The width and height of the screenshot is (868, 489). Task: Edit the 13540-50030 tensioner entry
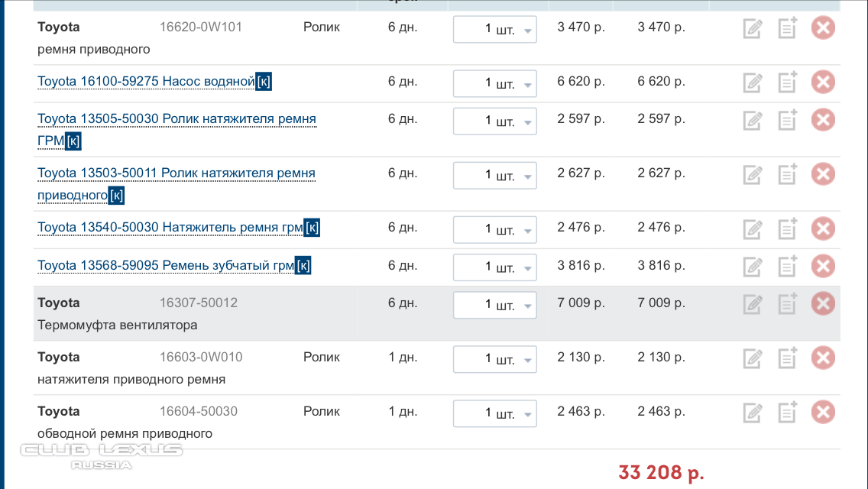753,228
